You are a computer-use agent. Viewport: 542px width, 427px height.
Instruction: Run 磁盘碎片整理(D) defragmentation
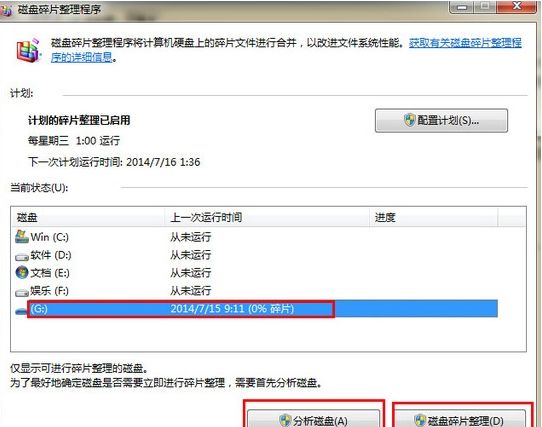460,419
